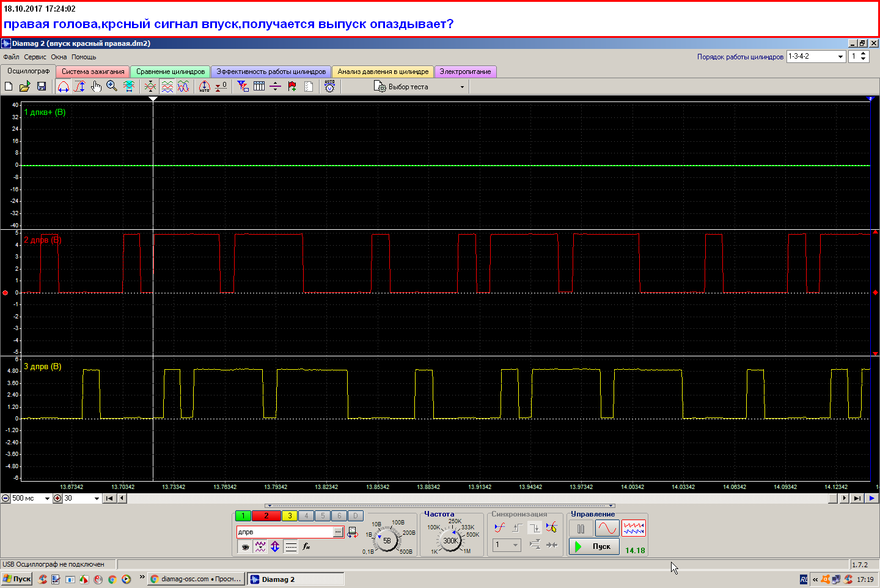Open an oscillogram file from folder
The width and height of the screenshot is (880, 588).
click(25, 86)
